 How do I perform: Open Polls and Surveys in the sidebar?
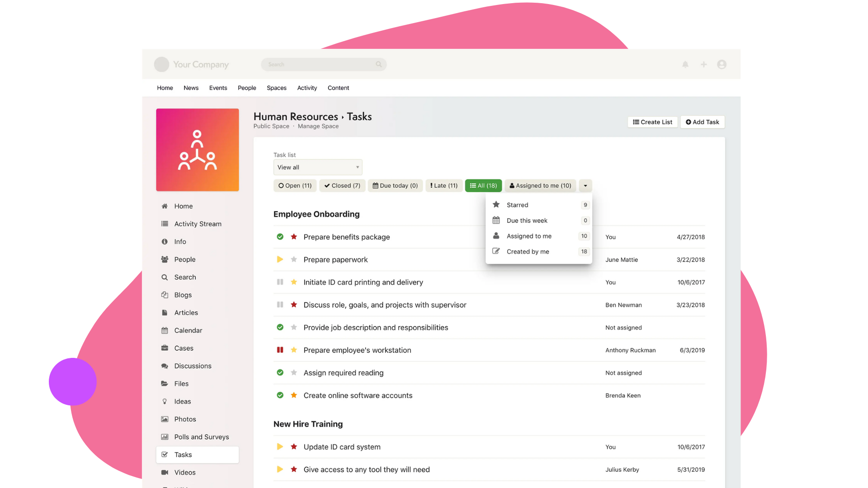click(201, 437)
